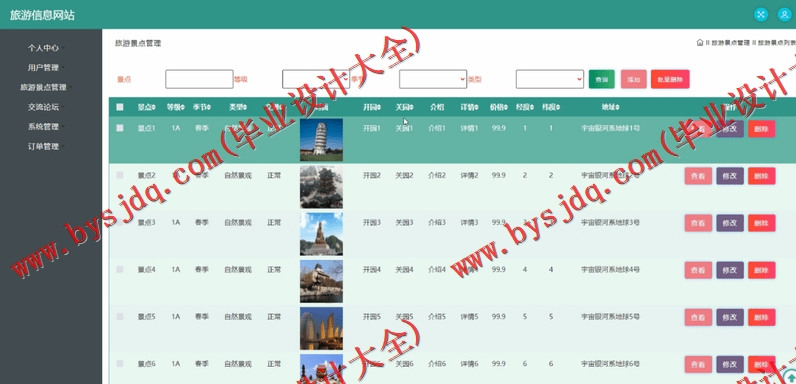Check the box for row 景点1
Screen dimensions: 796x384
120,128
